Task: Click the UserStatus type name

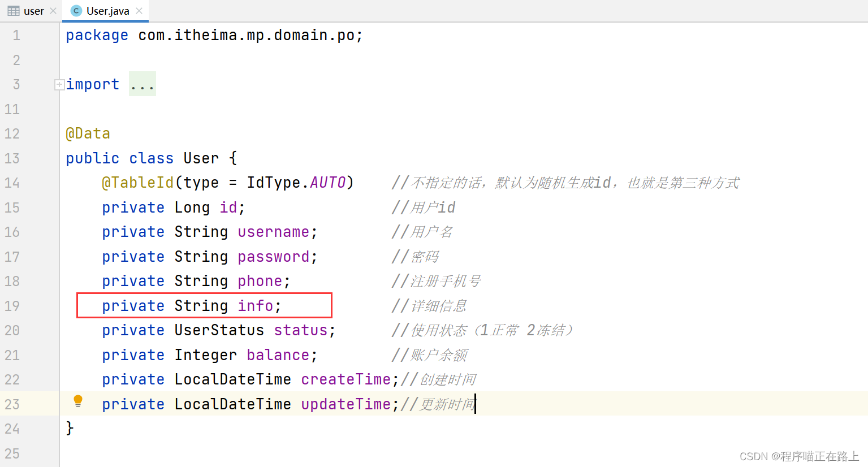Action: tap(219, 330)
